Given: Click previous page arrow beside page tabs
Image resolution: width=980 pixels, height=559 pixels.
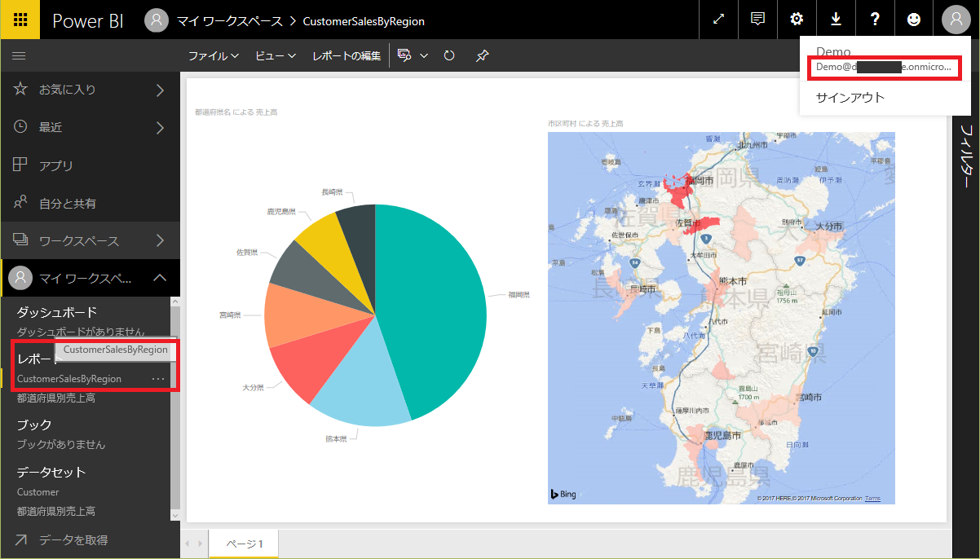Looking at the screenshot, I should point(187,544).
